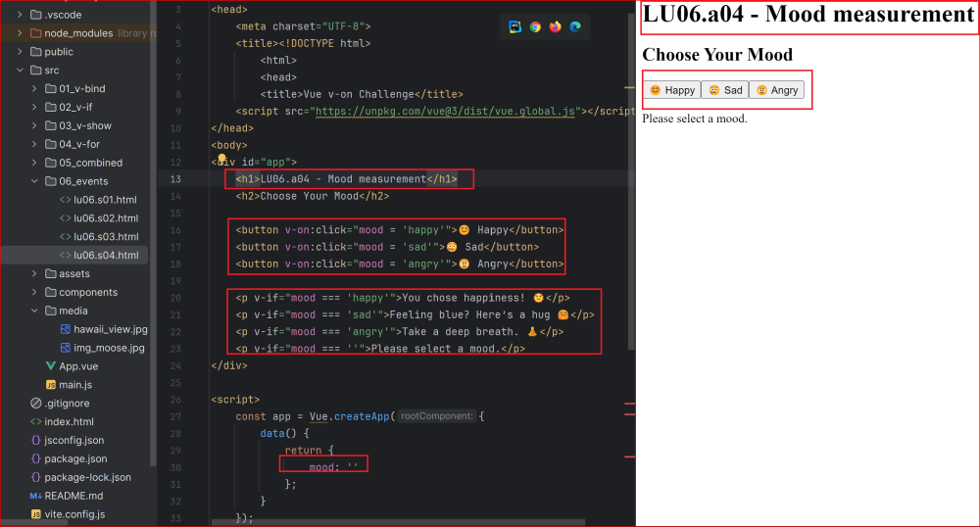Collapse the 06_events folder
The height and width of the screenshot is (527, 980).
[34, 181]
